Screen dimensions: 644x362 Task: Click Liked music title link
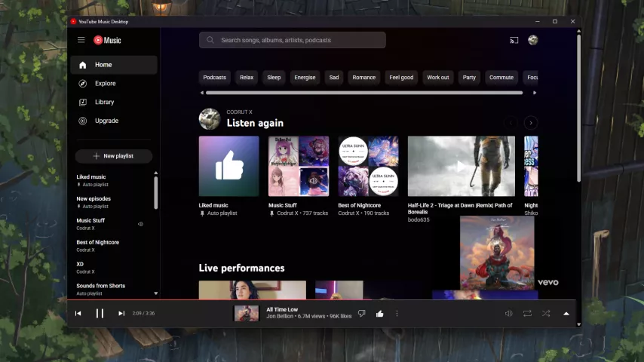tap(213, 205)
